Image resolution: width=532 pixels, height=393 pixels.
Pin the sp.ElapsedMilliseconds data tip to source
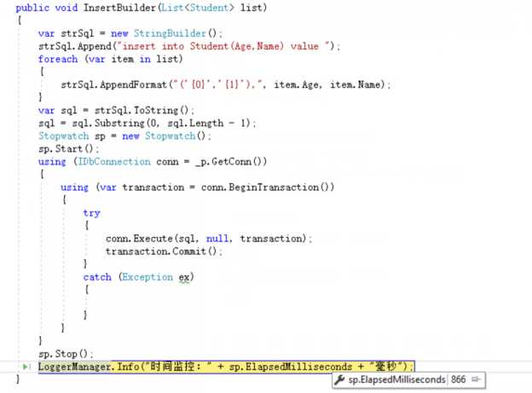click(476, 379)
